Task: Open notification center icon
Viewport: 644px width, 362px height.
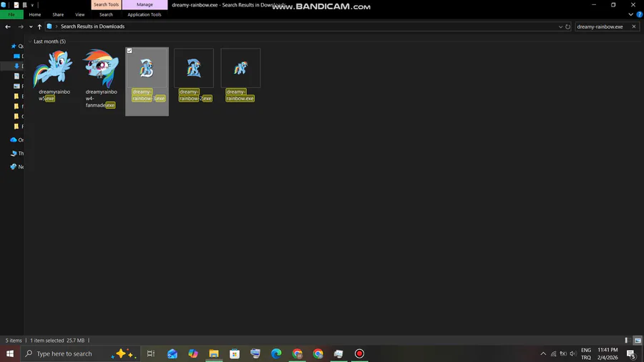Action: (631, 353)
